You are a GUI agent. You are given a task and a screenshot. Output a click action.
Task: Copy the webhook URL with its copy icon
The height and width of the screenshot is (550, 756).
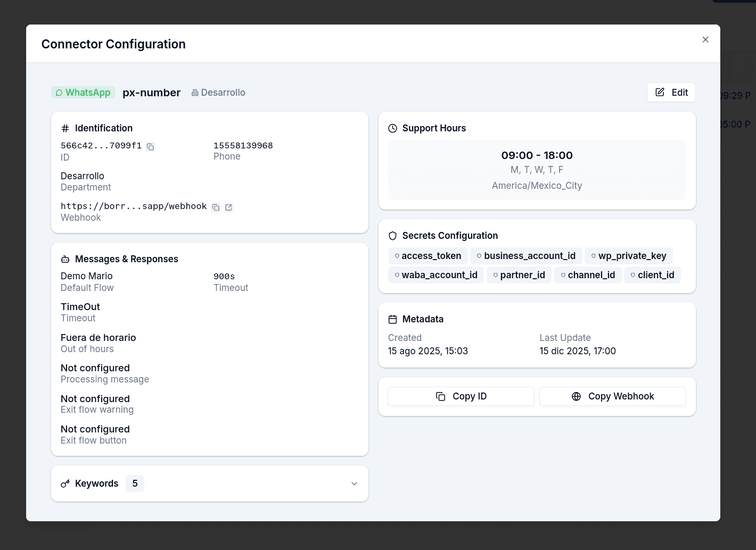(x=216, y=207)
